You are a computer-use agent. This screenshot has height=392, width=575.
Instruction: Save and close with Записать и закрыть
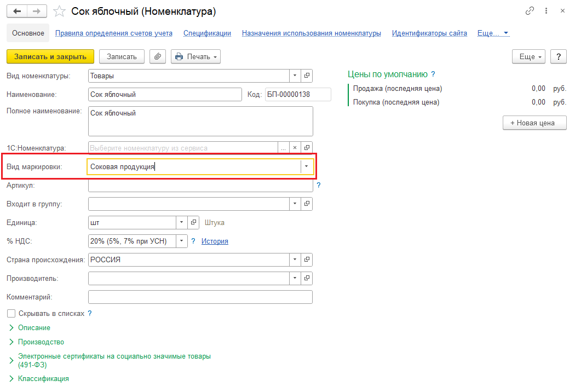(x=50, y=56)
